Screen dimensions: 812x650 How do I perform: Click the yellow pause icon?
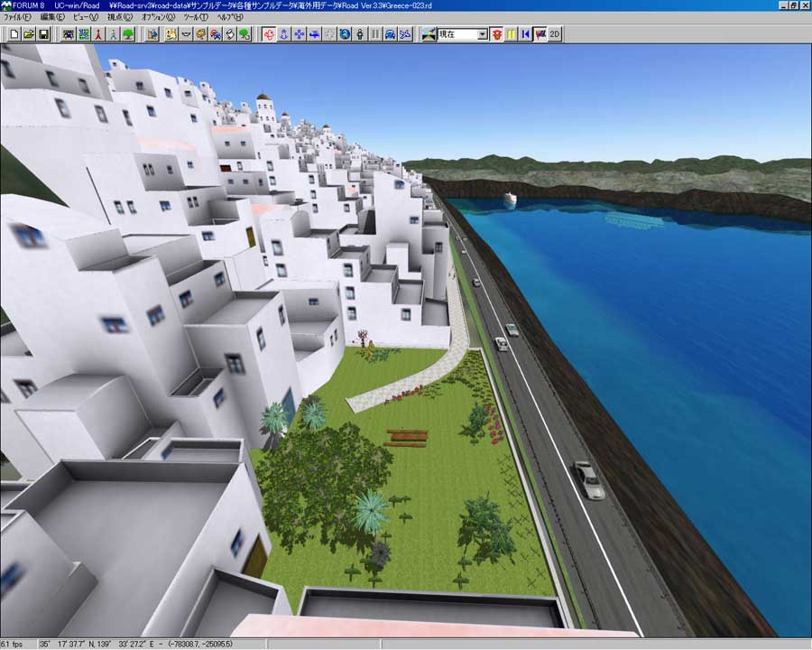pyautogui.click(x=512, y=34)
